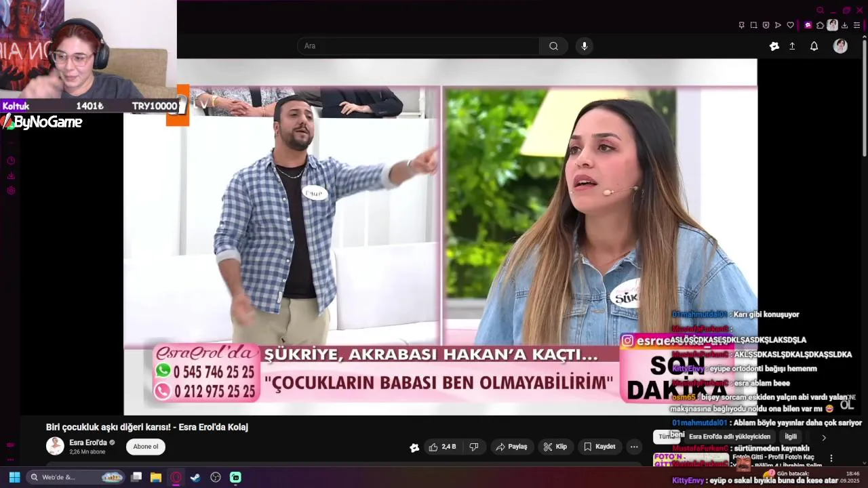Open the extensions puzzle icon
Image resolution: width=868 pixels, height=488 pixels.
[820, 25]
